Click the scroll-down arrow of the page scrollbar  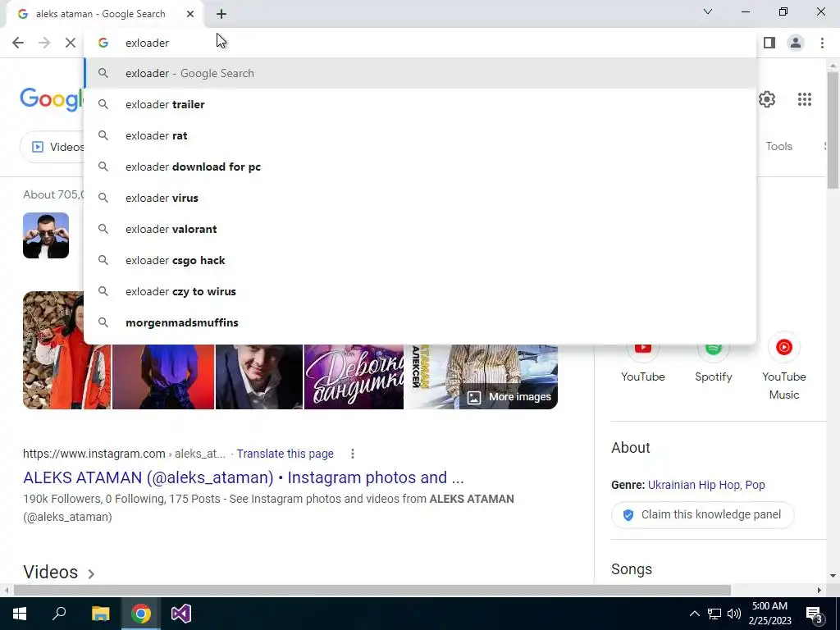(833, 576)
